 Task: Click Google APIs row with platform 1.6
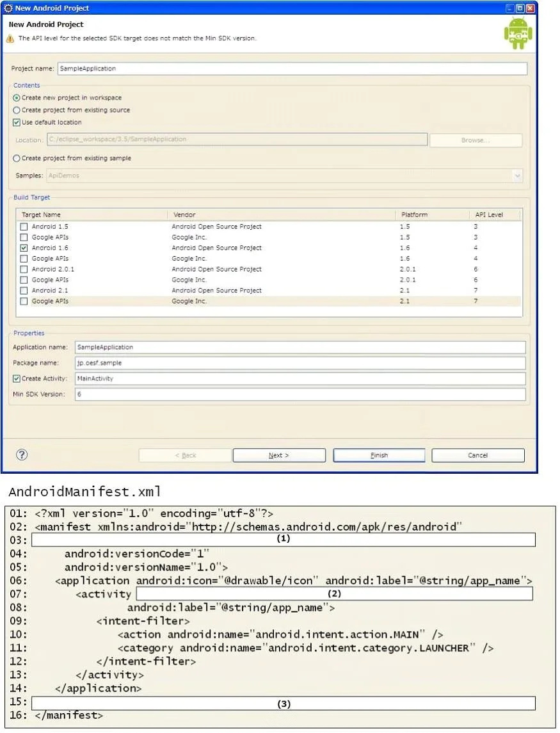(269, 259)
